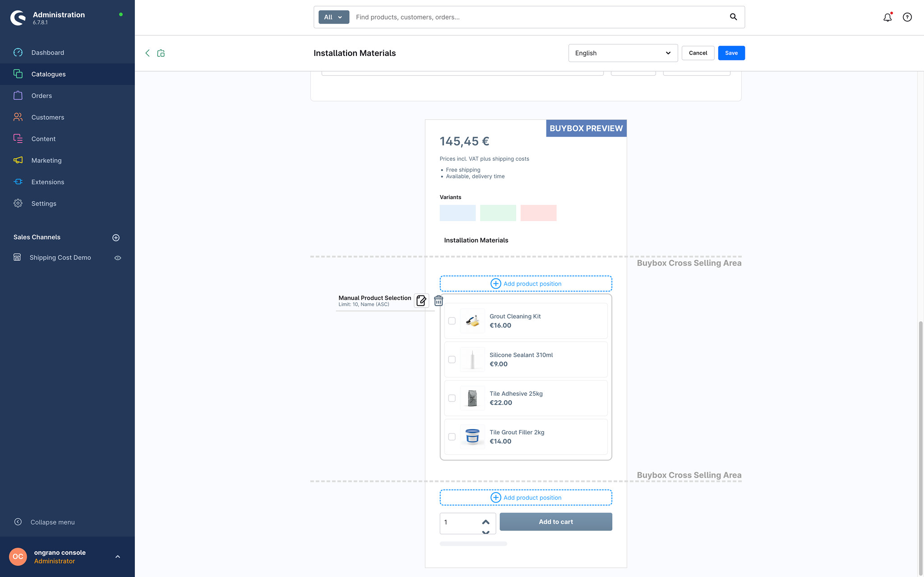Increase quantity with up arrow

pos(486,522)
